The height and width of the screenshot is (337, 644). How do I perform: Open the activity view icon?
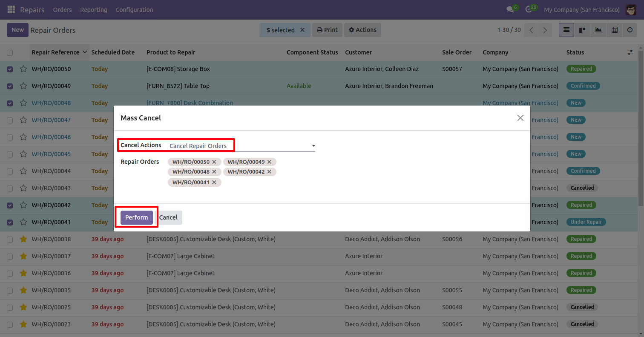click(x=630, y=30)
